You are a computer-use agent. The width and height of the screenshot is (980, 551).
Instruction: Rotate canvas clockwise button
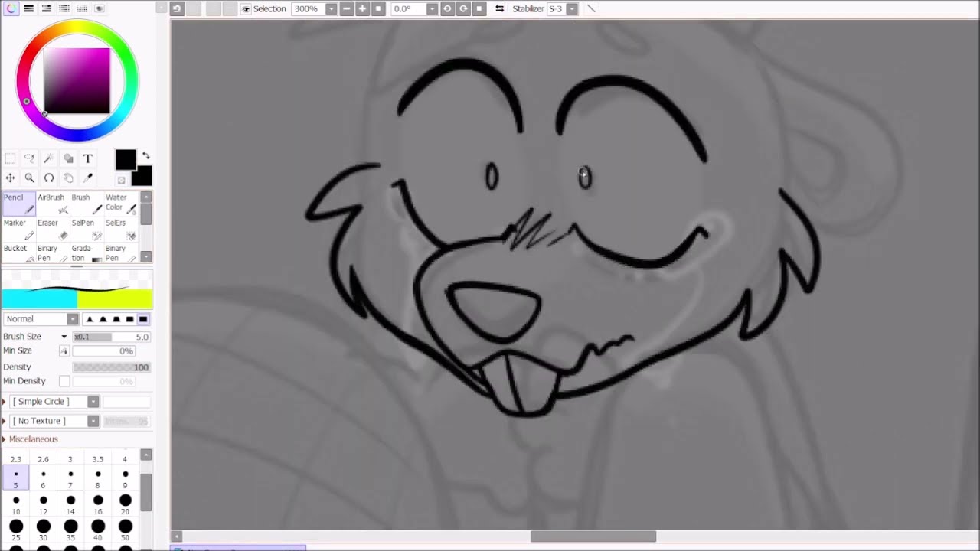tap(463, 8)
